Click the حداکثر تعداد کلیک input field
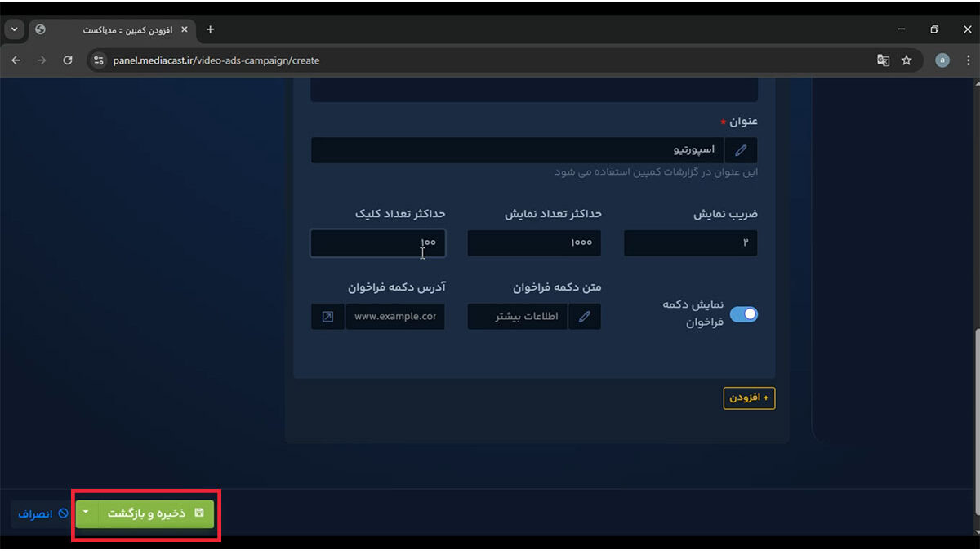 click(x=377, y=243)
